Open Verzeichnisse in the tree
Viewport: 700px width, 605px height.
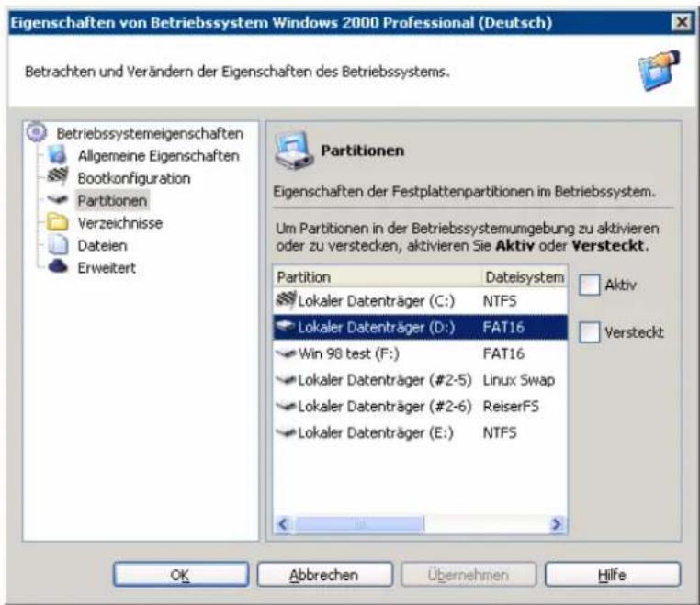120,223
